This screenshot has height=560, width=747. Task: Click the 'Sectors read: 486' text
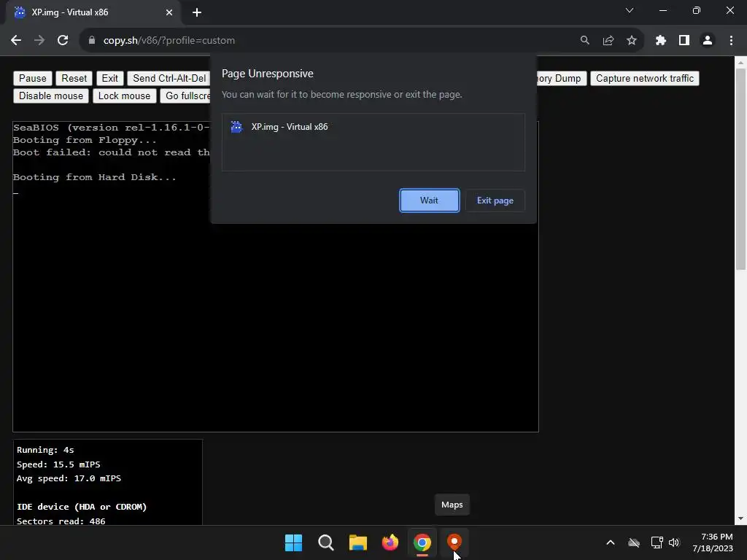point(61,521)
